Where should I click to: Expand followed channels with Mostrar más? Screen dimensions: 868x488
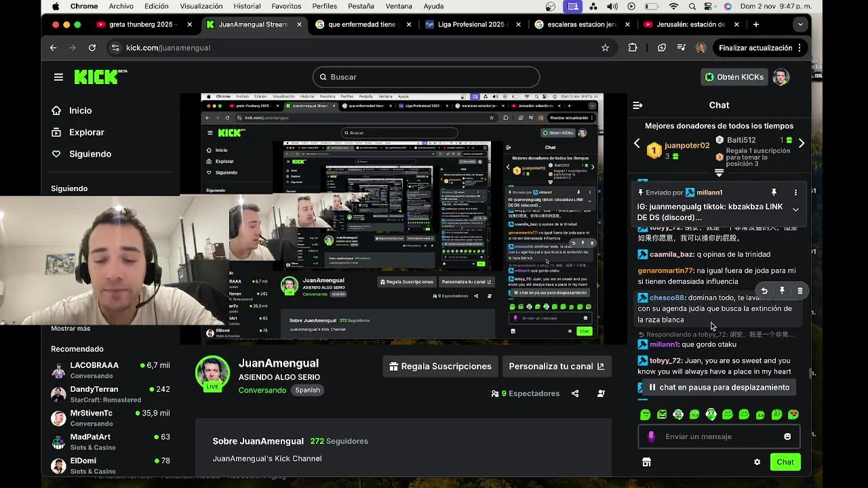(x=71, y=329)
